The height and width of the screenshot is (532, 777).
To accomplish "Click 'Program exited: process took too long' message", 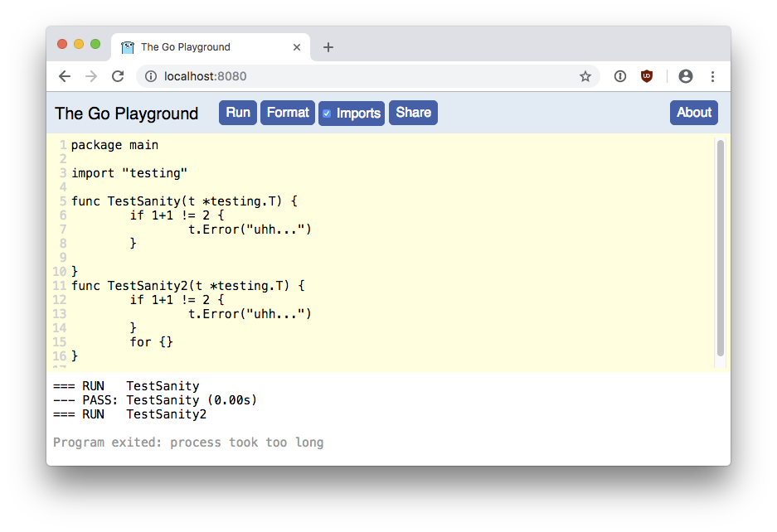I will click(188, 443).
